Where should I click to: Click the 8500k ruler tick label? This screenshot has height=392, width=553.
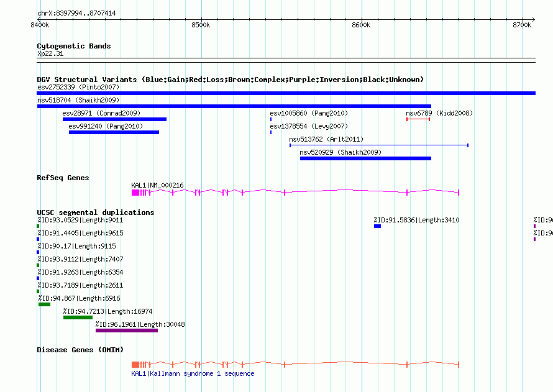coord(201,25)
